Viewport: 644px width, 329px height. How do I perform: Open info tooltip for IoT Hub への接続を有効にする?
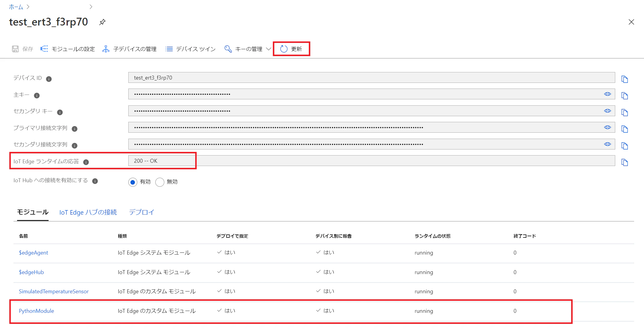click(95, 181)
